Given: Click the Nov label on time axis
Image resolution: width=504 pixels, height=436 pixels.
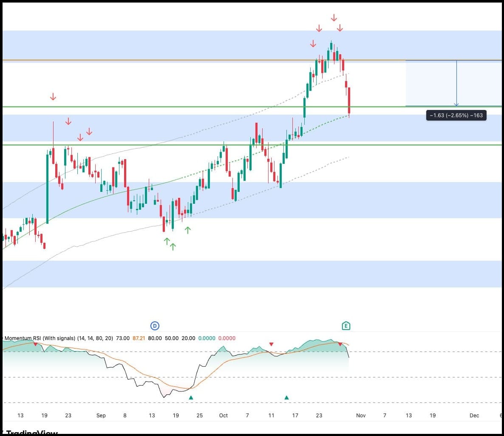Looking at the screenshot, I should coord(360,415).
